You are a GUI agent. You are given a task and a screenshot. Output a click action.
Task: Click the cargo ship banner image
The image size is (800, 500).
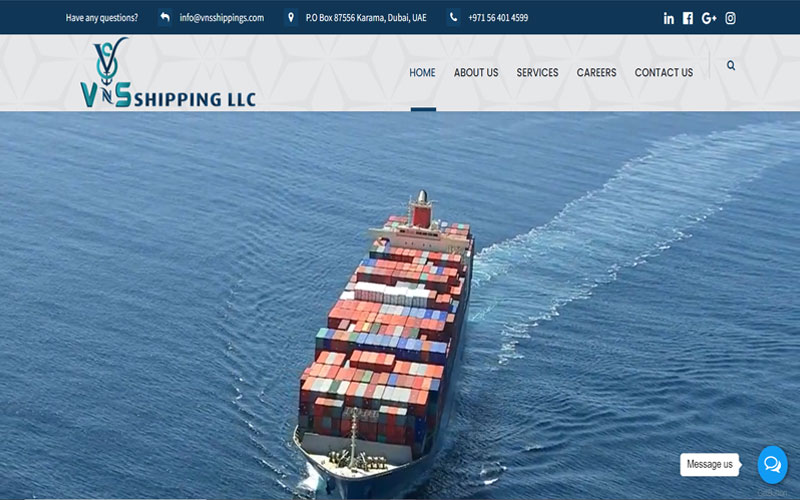click(x=400, y=305)
